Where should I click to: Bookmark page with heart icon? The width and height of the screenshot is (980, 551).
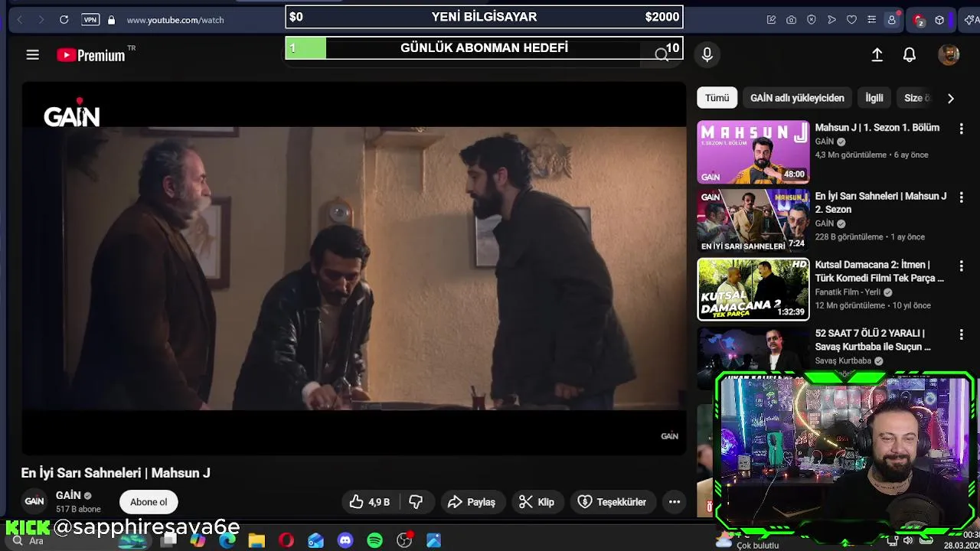(851, 20)
